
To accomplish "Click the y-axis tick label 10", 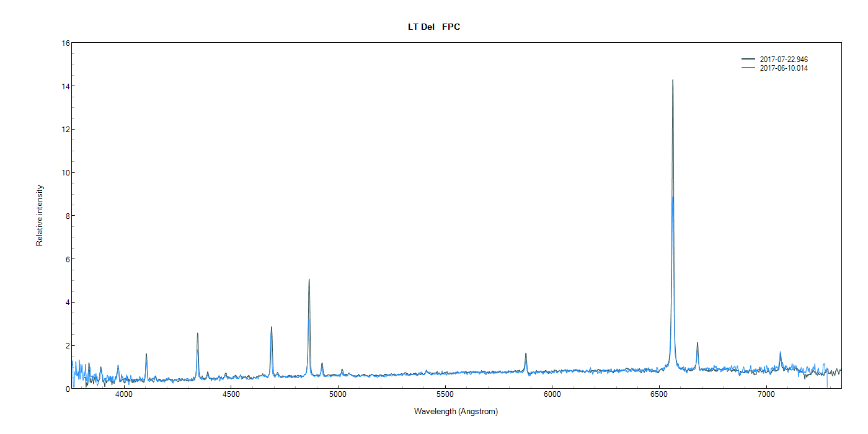I will click(65, 172).
